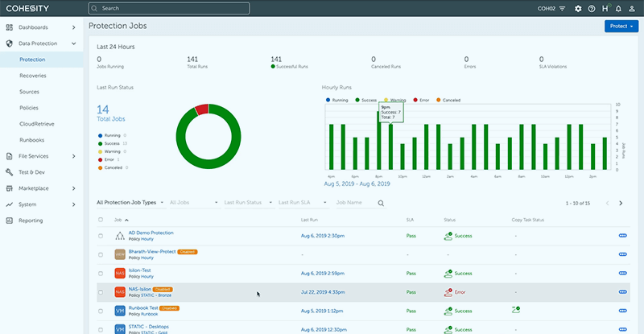
Task: Open Sources in the sidebar
Action: point(29,92)
